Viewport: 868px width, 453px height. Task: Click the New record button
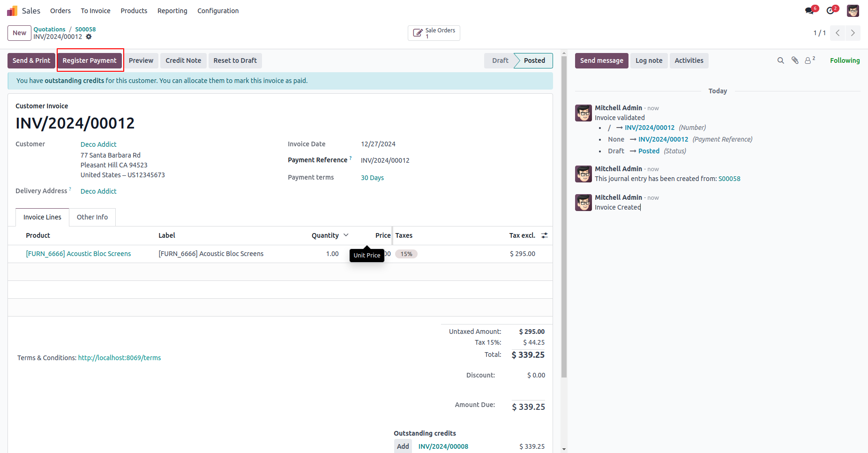20,33
